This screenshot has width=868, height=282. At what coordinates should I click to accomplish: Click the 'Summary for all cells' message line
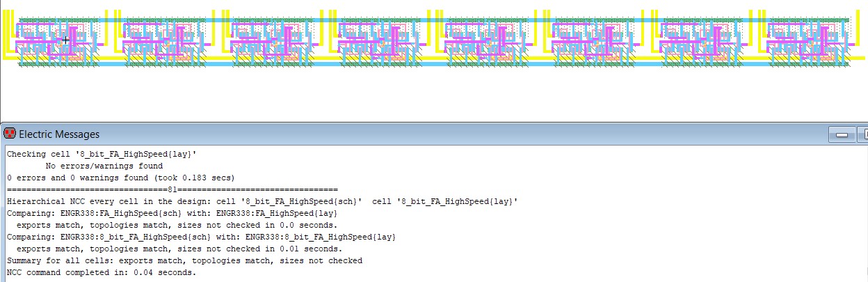(x=184, y=260)
